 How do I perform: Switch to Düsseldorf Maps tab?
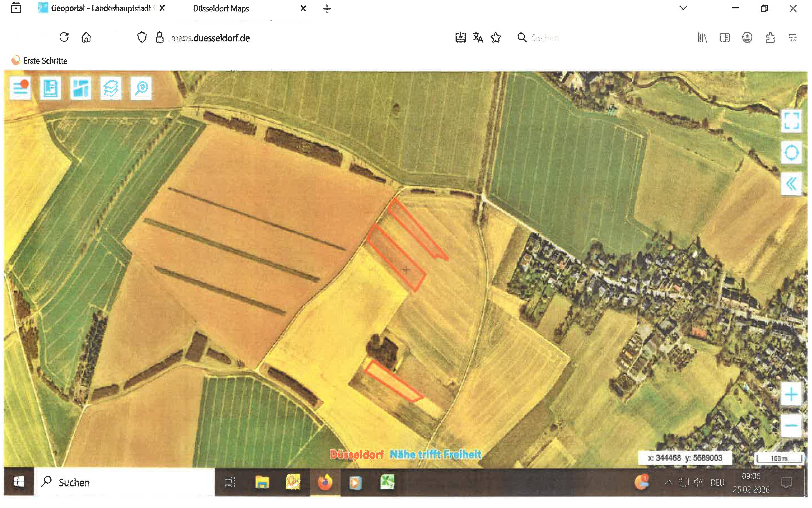[221, 9]
